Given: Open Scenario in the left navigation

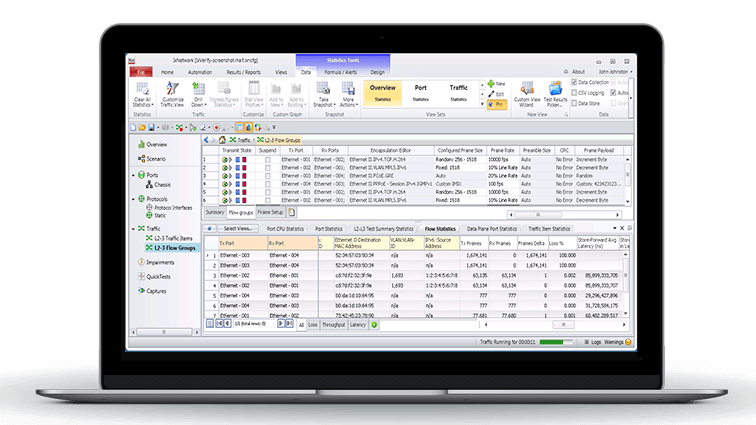Looking at the screenshot, I should 152,159.
